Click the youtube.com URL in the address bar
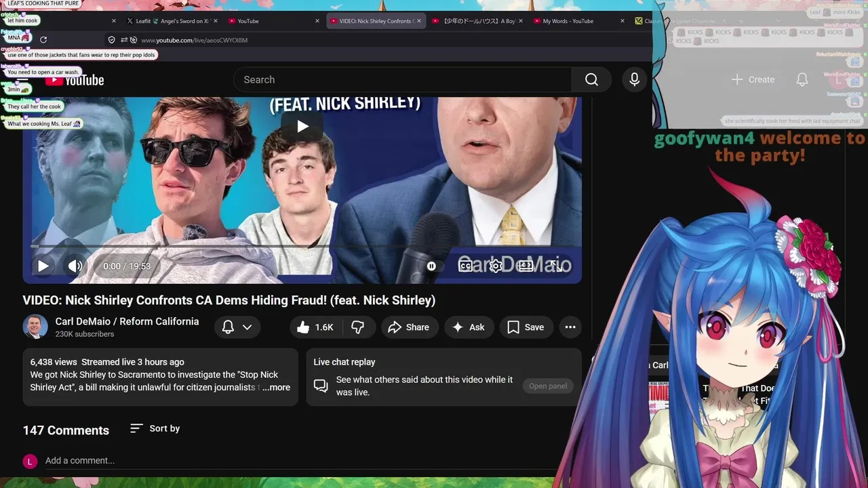Screen dimensions: 868x488 [x=194, y=40]
